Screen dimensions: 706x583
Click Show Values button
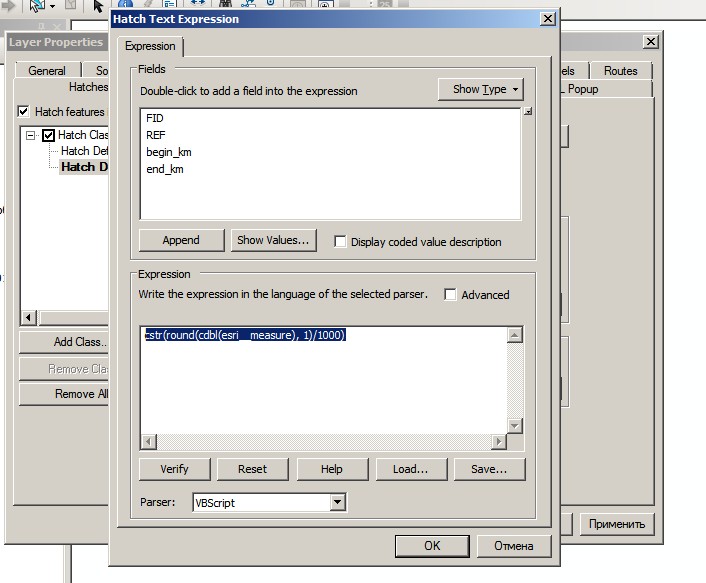coord(273,240)
